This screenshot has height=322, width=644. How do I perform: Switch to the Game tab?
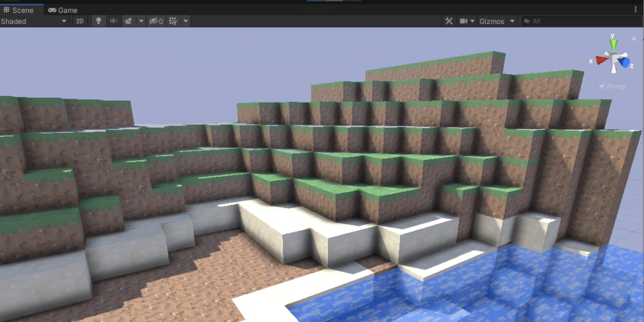click(63, 10)
